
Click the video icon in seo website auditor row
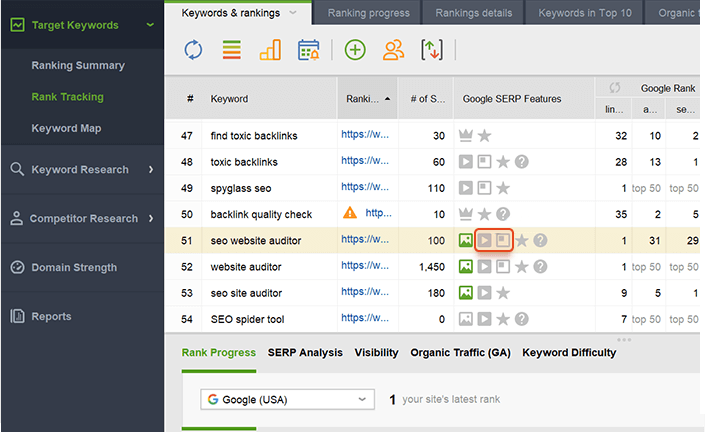[x=484, y=240]
